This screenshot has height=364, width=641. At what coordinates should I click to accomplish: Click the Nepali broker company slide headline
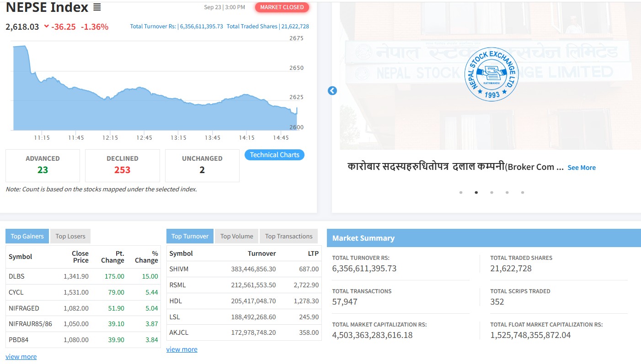coord(455,167)
